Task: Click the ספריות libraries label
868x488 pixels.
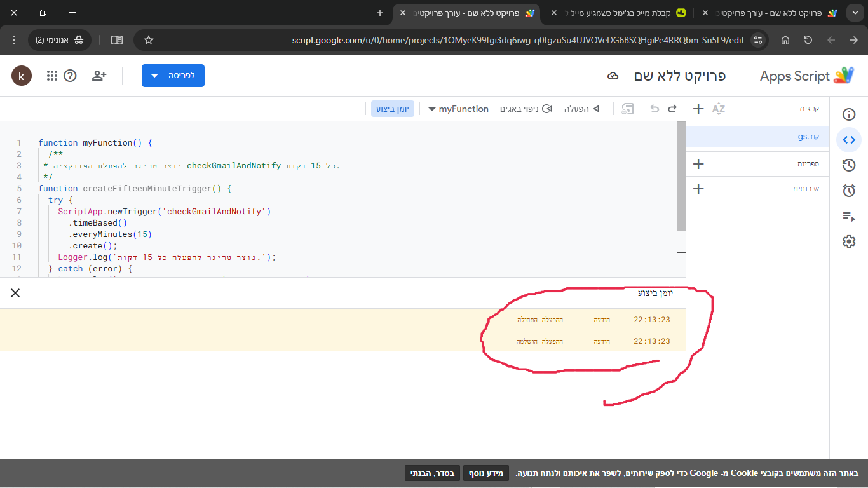Action: tap(808, 164)
